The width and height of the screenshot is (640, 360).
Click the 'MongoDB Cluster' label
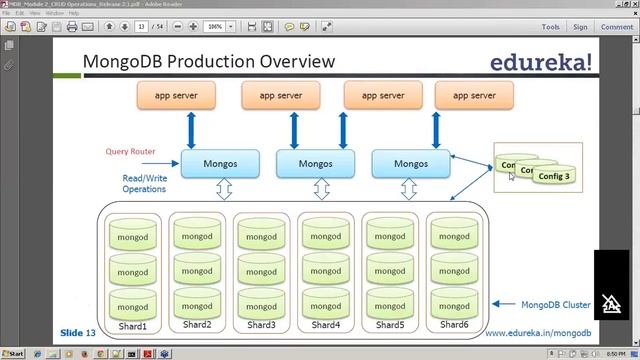pos(556,305)
